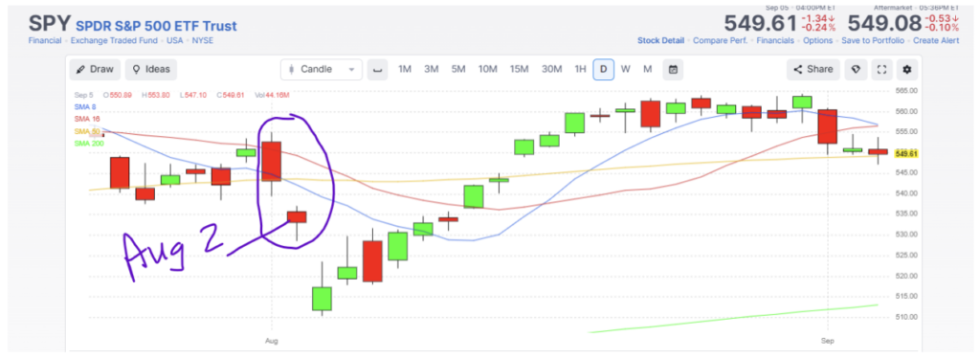Select the 10M interval
The height and width of the screenshot is (359, 980).
click(487, 70)
